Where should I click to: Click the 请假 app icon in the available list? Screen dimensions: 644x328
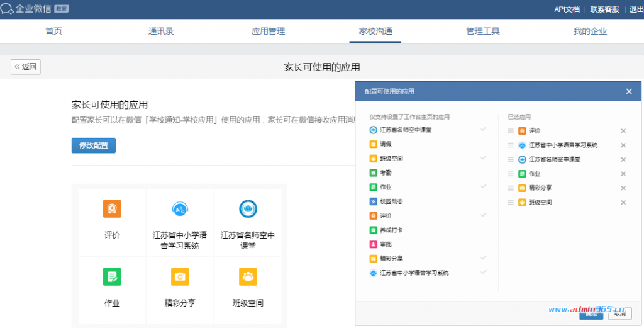[x=373, y=144]
